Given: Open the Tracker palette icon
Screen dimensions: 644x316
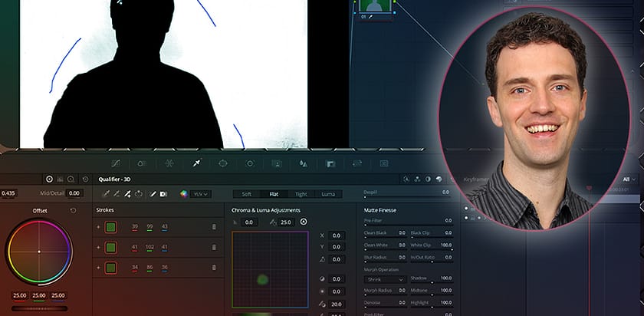Looking at the screenshot, I should (250, 163).
